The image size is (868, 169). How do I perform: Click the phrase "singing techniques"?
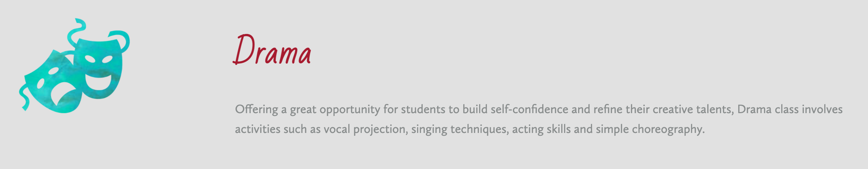460,129
